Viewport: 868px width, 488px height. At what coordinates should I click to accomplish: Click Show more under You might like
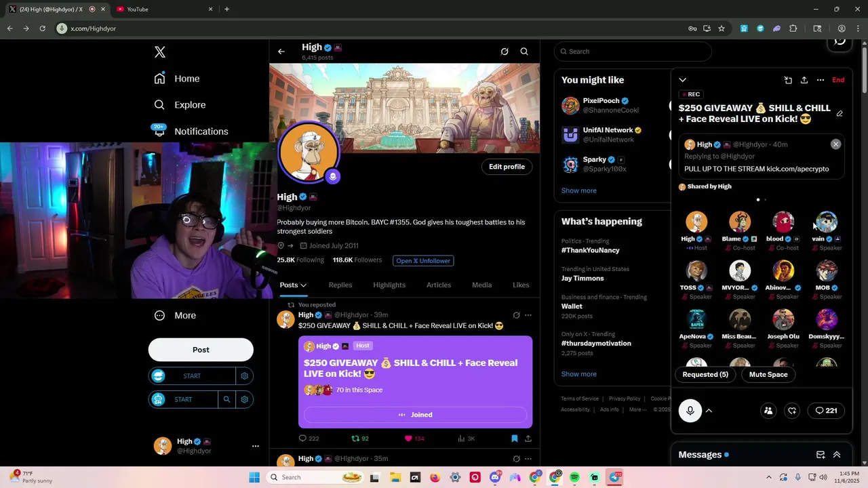click(x=579, y=190)
